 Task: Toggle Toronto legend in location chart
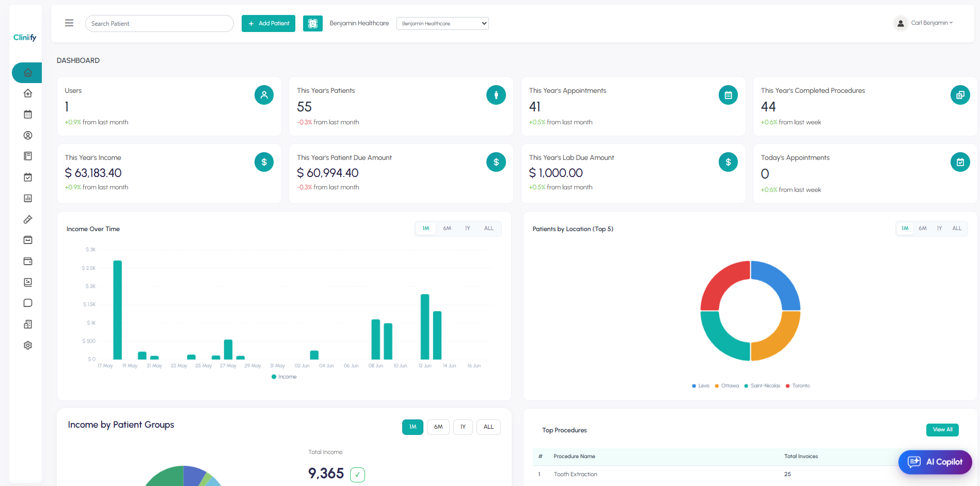point(798,385)
